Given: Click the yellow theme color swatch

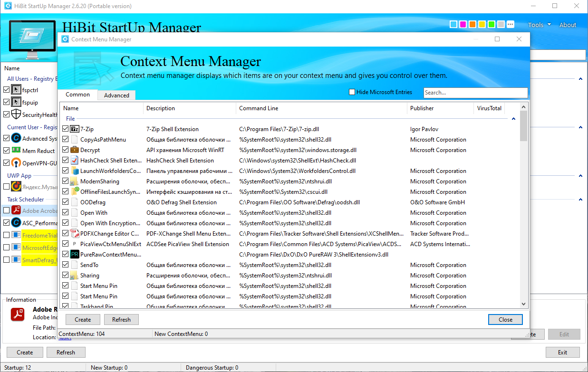Looking at the screenshot, I should (482, 24).
